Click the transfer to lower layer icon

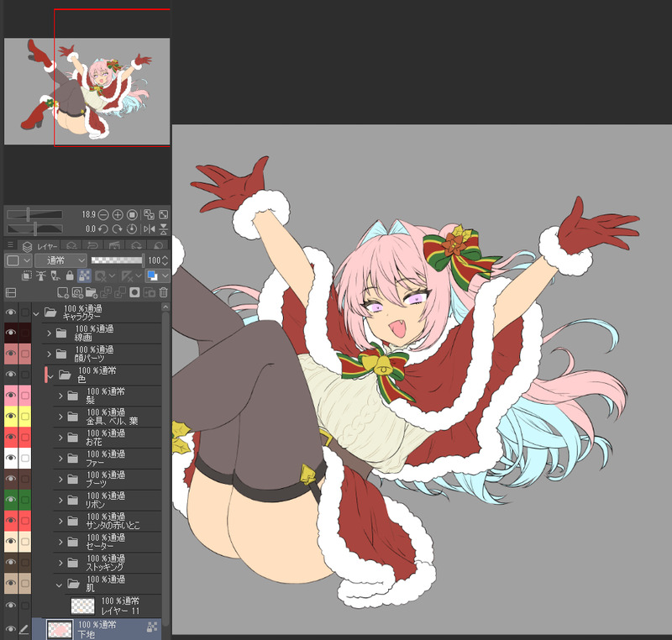(106, 292)
